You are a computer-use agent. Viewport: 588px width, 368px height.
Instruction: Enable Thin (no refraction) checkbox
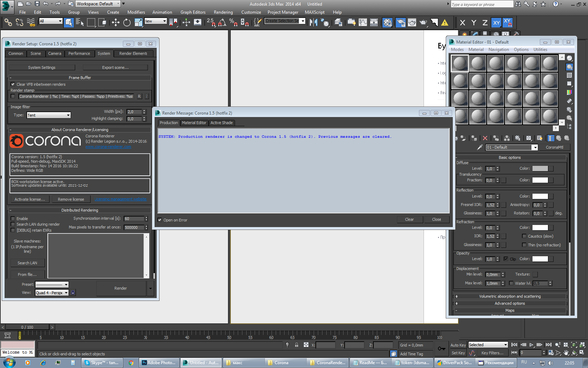tap(524, 245)
